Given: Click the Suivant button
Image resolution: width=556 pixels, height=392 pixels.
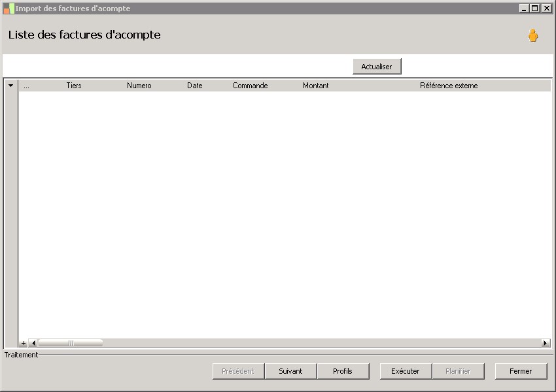Looking at the screenshot, I should coord(291,371).
